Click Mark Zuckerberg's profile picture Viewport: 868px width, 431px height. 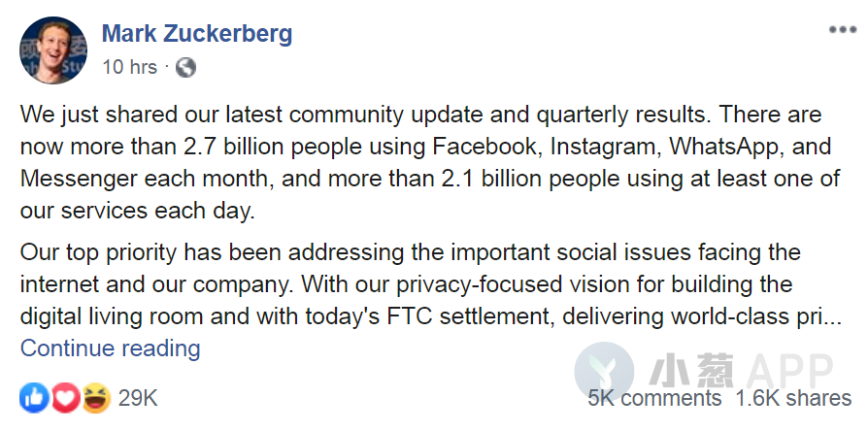pos(53,50)
